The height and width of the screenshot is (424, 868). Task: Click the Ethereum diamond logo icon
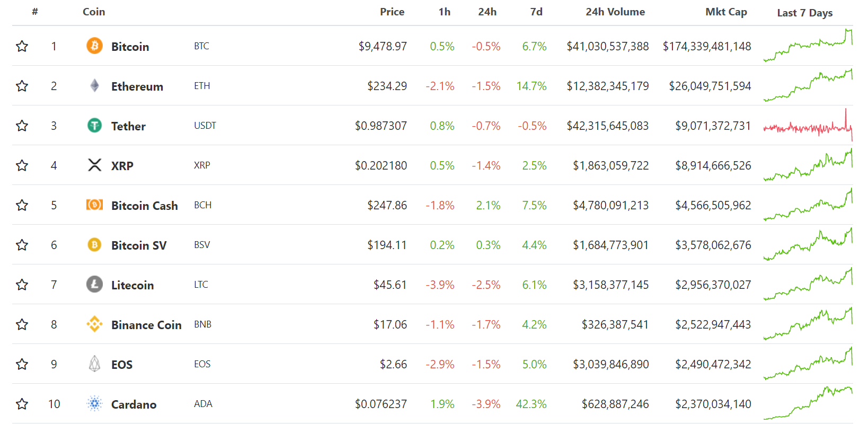click(x=94, y=85)
